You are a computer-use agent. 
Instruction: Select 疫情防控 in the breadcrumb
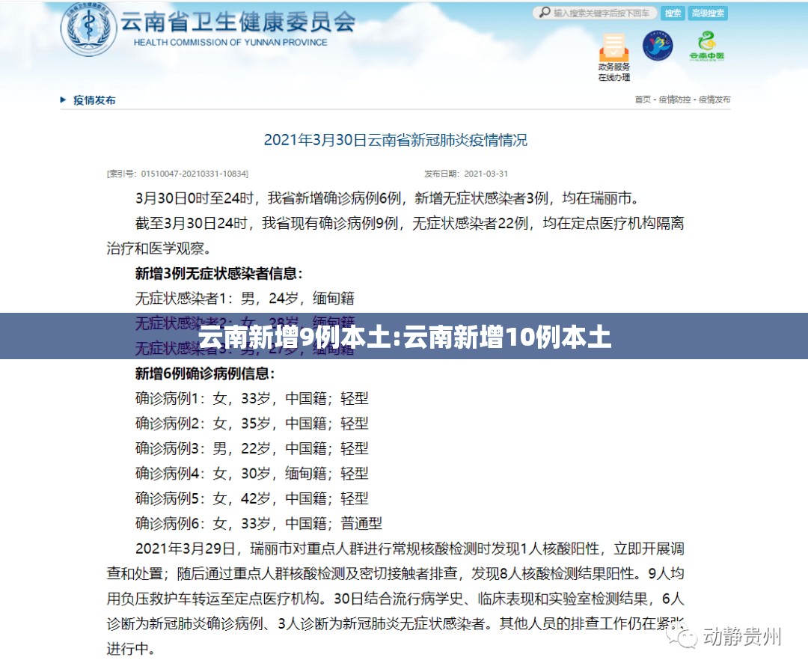point(675,100)
